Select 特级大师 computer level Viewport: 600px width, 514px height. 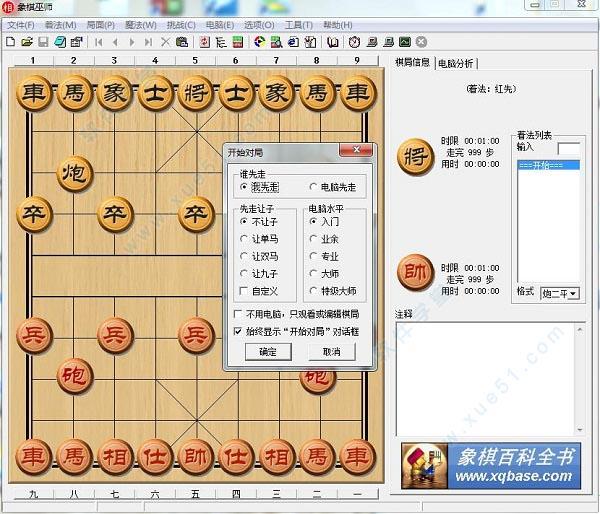[x=333, y=291]
